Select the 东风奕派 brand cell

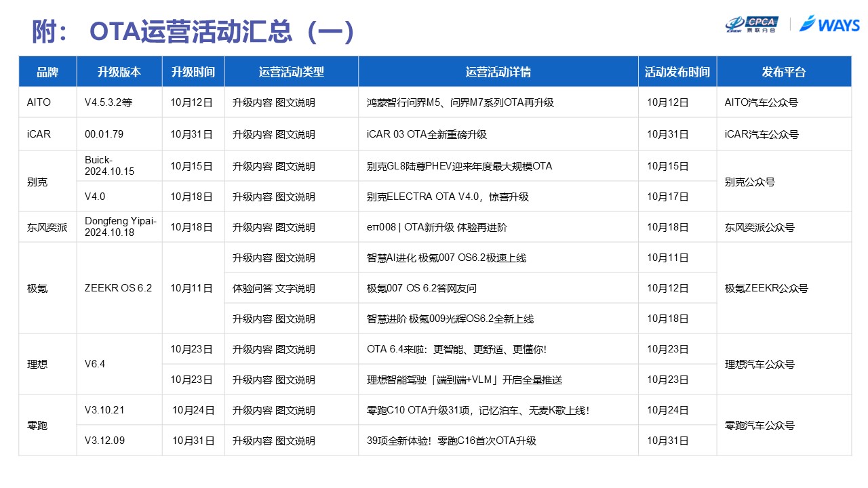pyautogui.click(x=47, y=227)
